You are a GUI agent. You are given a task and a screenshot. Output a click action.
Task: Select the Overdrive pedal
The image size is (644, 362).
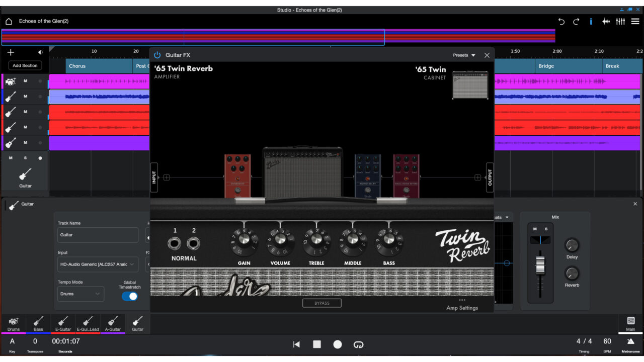pos(237,176)
